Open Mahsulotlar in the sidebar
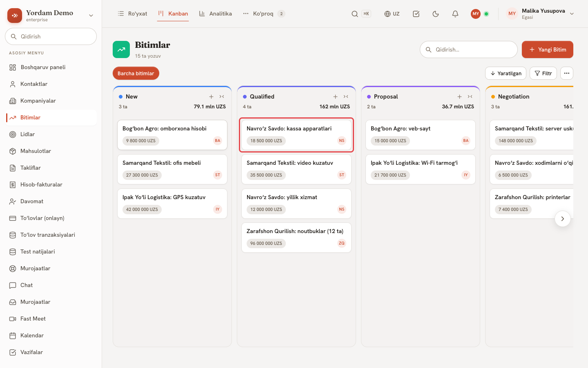 (51, 151)
